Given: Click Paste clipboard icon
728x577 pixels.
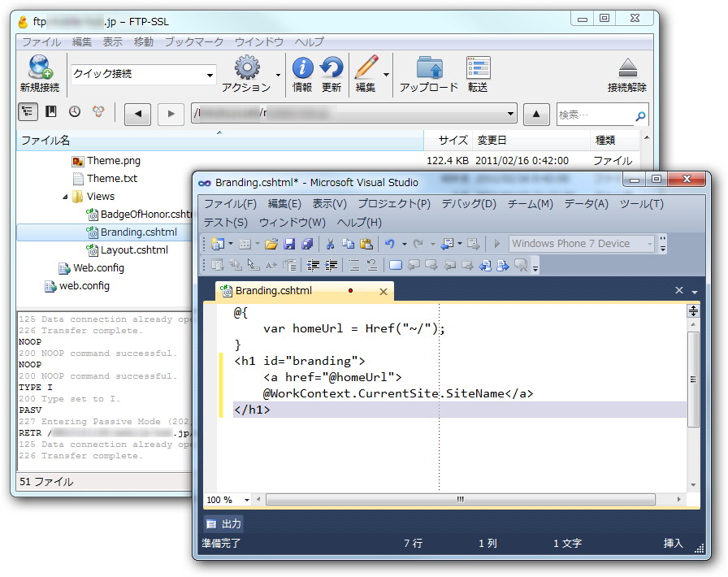Looking at the screenshot, I should [366, 244].
